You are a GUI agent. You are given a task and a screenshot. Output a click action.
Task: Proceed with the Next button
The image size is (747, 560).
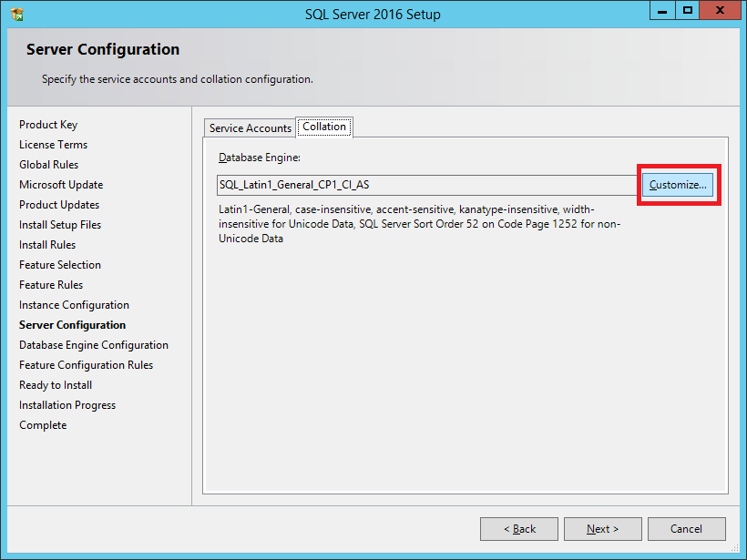pos(602,529)
